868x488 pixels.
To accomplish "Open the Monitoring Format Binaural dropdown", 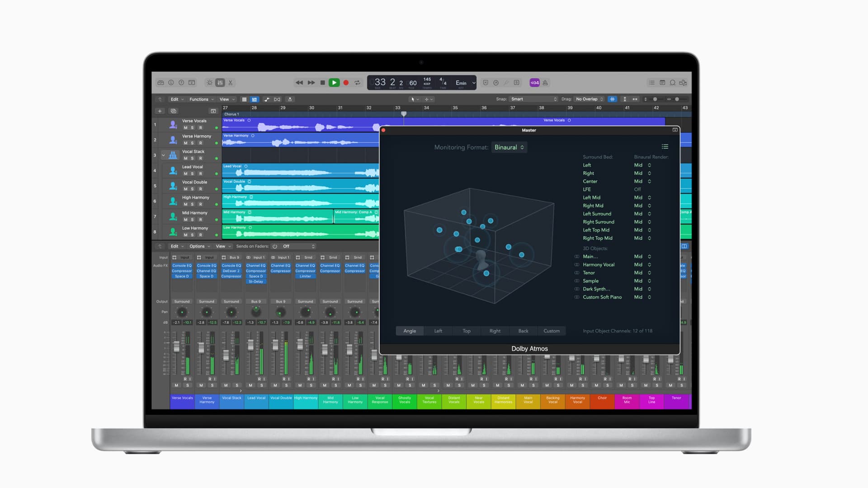I will (x=509, y=147).
